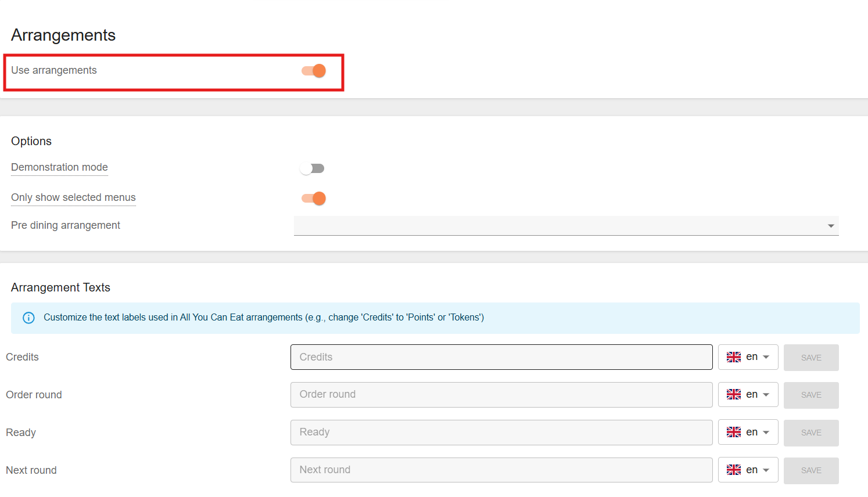Click into the Order round input
The image size is (868, 497).
(x=501, y=395)
